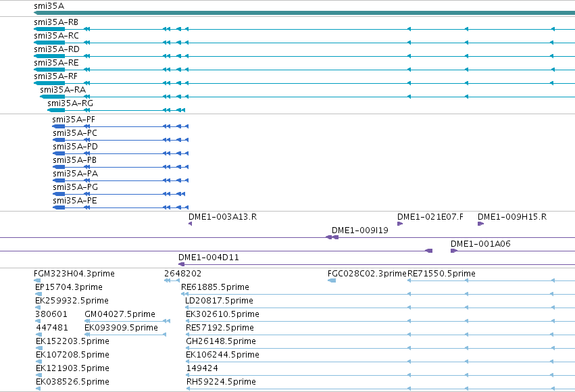Select the LD20817.5prime EST label
The width and height of the screenshot is (575, 392).
219,301
